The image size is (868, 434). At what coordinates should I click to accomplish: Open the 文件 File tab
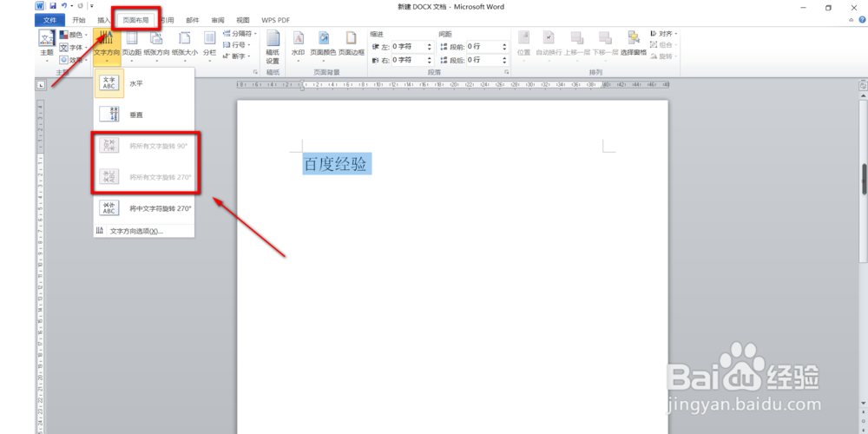click(49, 20)
